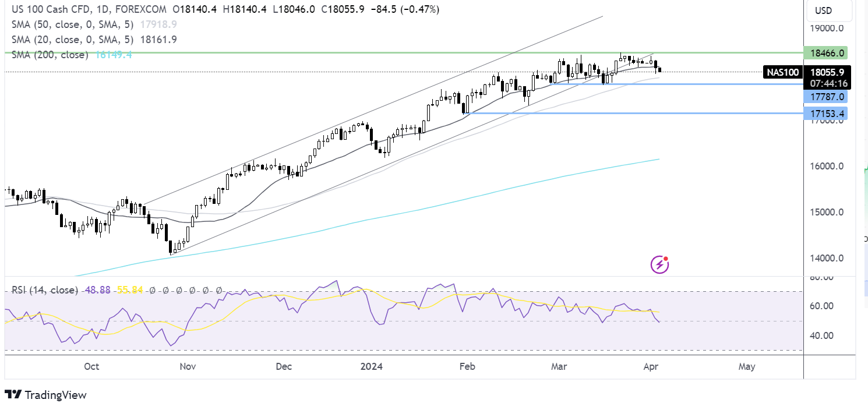Click the 2024 label on time axis
868x410 pixels.
371,366
